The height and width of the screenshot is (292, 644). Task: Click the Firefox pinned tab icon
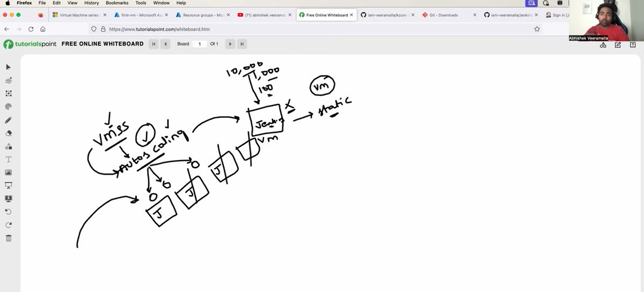coord(41,15)
